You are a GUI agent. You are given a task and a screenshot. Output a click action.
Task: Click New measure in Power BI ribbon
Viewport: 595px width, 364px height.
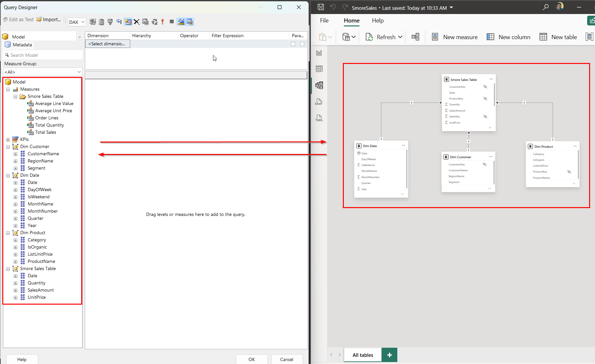(x=455, y=37)
